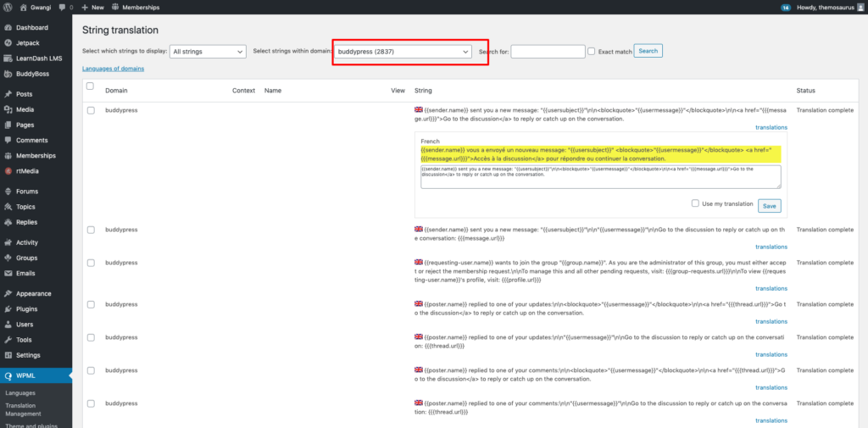The width and height of the screenshot is (868, 428).
Task: Click the Gwangi home site icon
Action: click(x=23, y=8)
